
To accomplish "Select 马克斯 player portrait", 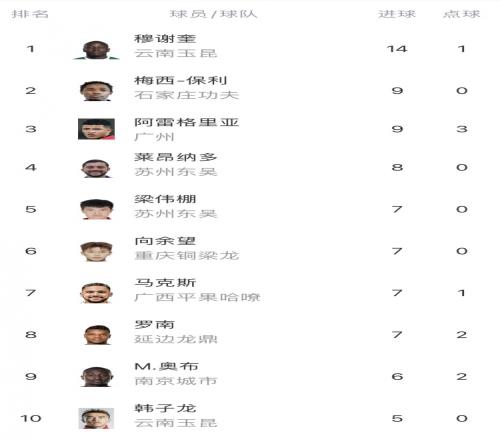I will point(96,293).
